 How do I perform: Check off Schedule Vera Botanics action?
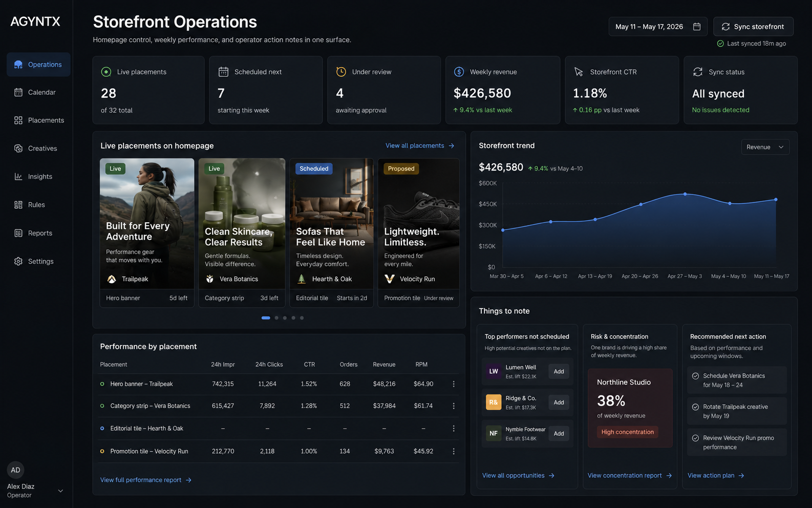pos(696,376)
